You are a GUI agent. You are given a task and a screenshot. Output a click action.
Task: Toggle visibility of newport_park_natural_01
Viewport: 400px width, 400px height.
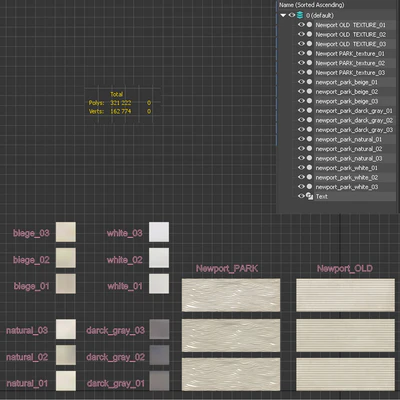[x=301, y=139]
